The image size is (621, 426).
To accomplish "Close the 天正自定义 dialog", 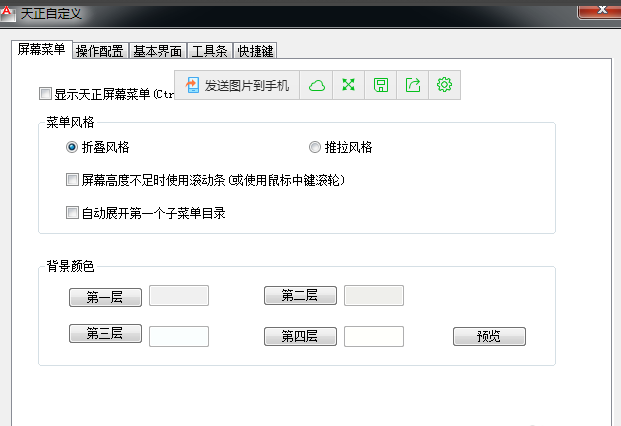I will coord(600,11).
